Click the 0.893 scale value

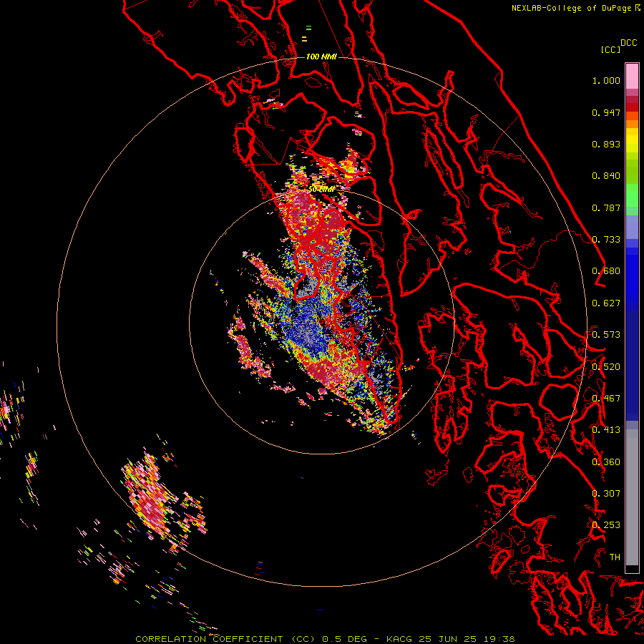606,144
